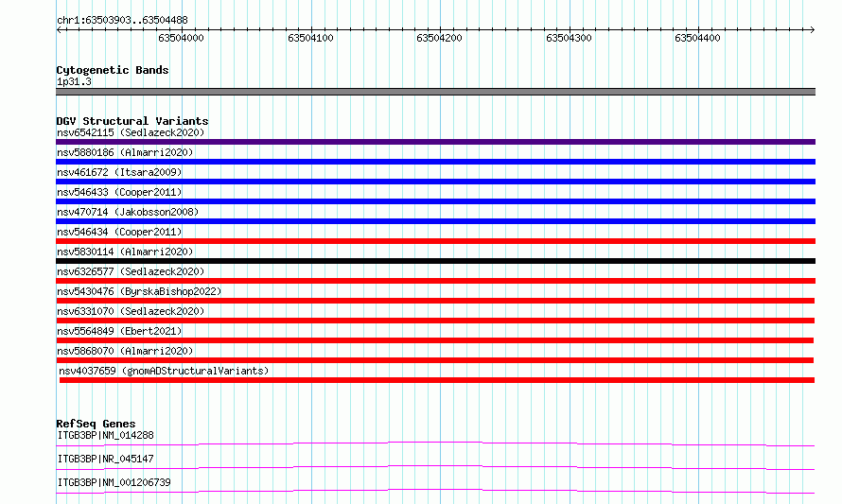Select the ITGB3BP|NM_001206739 transcript line

[435, 491]
